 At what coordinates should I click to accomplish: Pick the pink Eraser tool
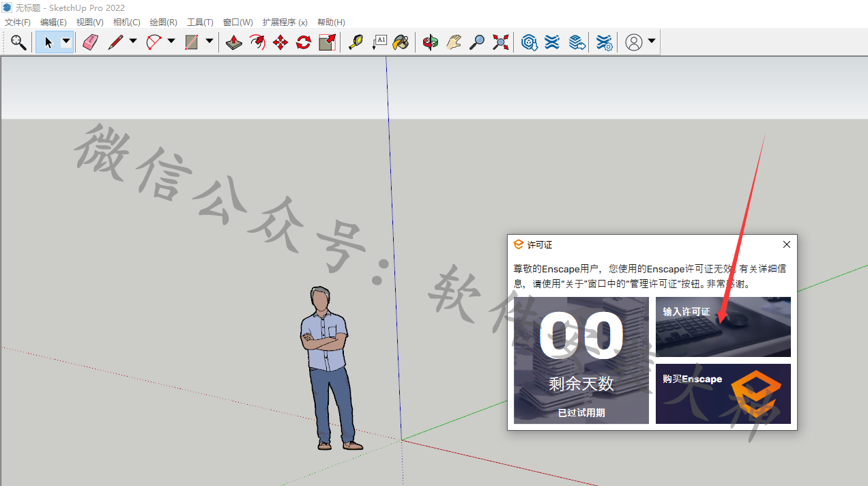pos(90,42)
